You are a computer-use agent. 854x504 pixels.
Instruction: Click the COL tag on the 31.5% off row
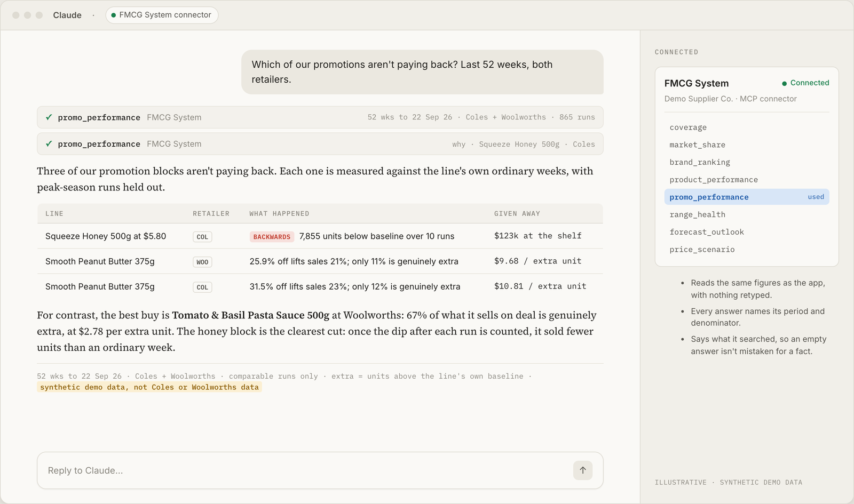[x=202, y=287]
